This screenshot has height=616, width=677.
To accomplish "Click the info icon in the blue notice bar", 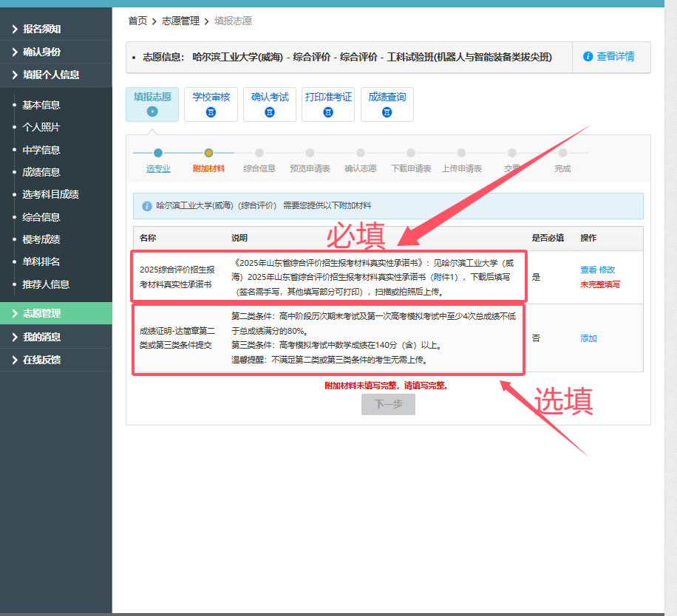I will 147,206.
